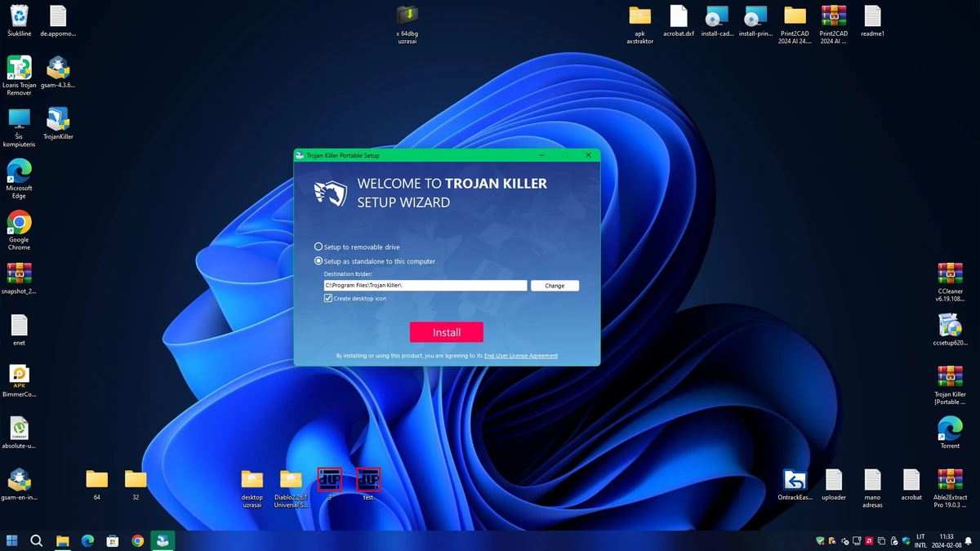This screenshot has height=551, width=980.
Task: Close the Trojan Killer Portable Setup window
Action: [x=588, y=155]
